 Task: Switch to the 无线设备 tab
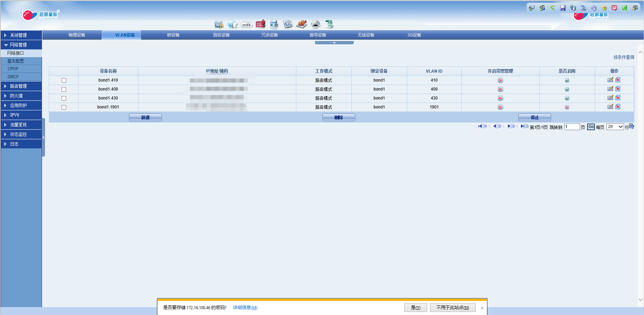(x=366, y=35)
